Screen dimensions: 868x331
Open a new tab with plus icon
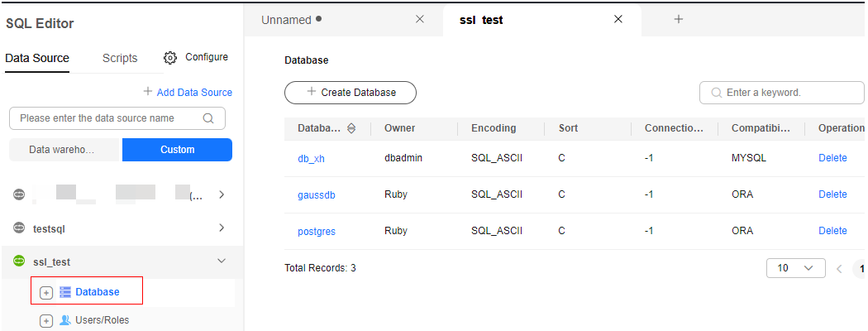[x=679, y=19]
